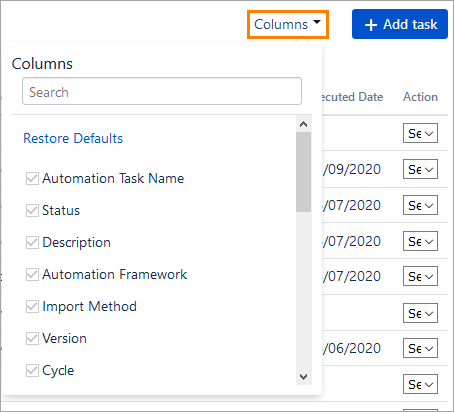Select the /09/2020 date cell
Screen dimensions: 454x412
pos(352,169)
